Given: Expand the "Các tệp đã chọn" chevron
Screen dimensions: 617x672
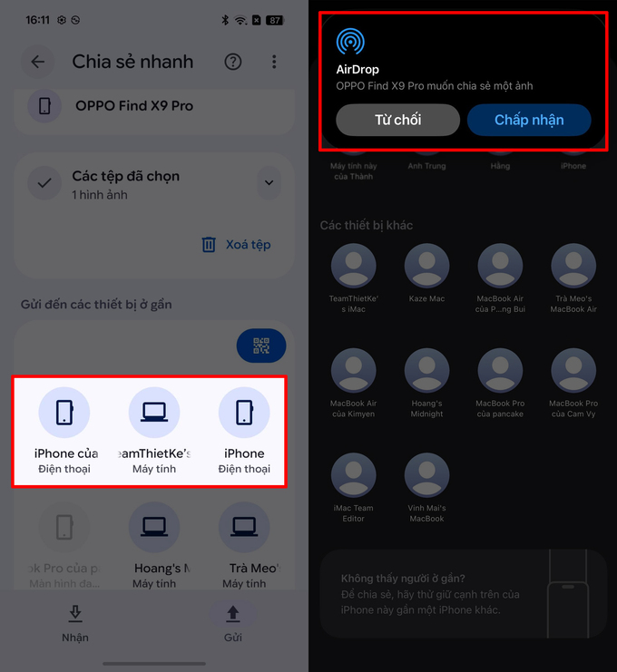Looking at the screenshot, I should pos(269,182).
